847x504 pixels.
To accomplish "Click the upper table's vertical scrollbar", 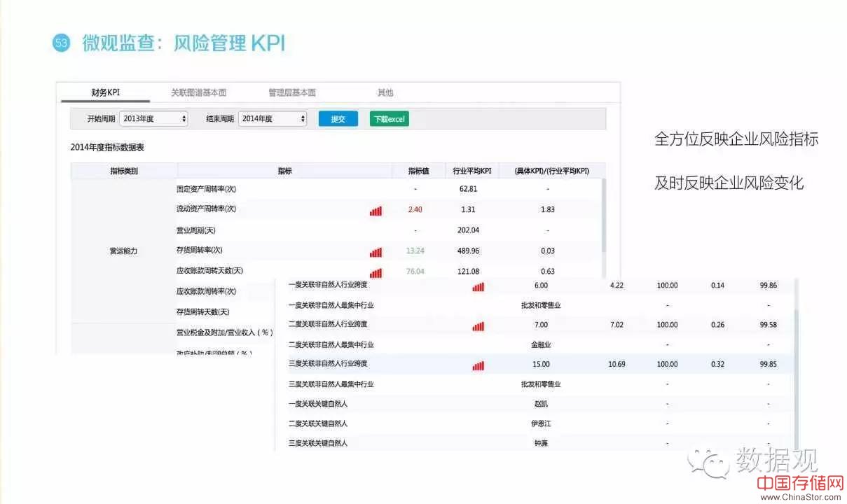I will pos(603,217).
